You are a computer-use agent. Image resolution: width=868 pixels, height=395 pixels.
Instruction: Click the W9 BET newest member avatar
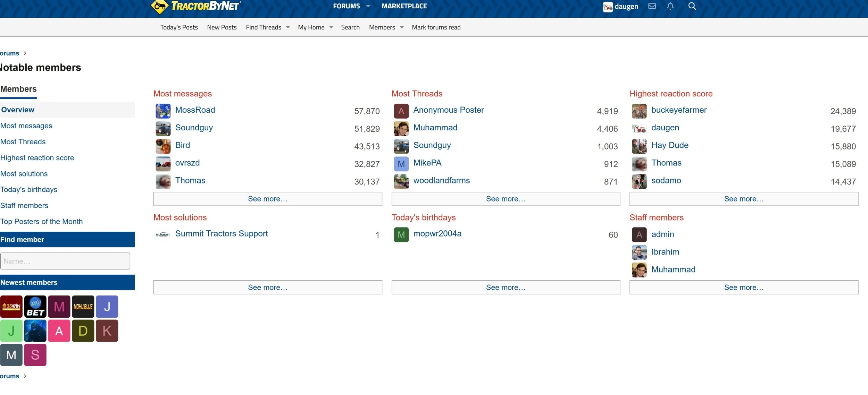pos(35,306)
